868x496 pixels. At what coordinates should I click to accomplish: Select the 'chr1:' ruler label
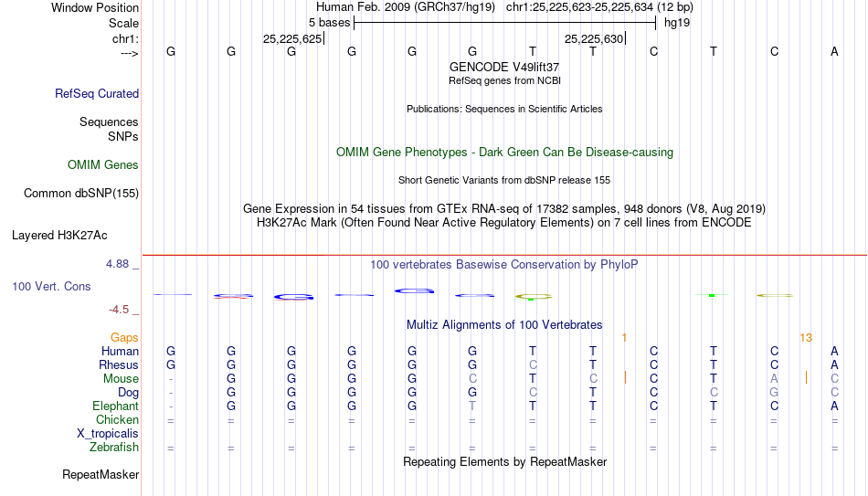coord(126,38)
